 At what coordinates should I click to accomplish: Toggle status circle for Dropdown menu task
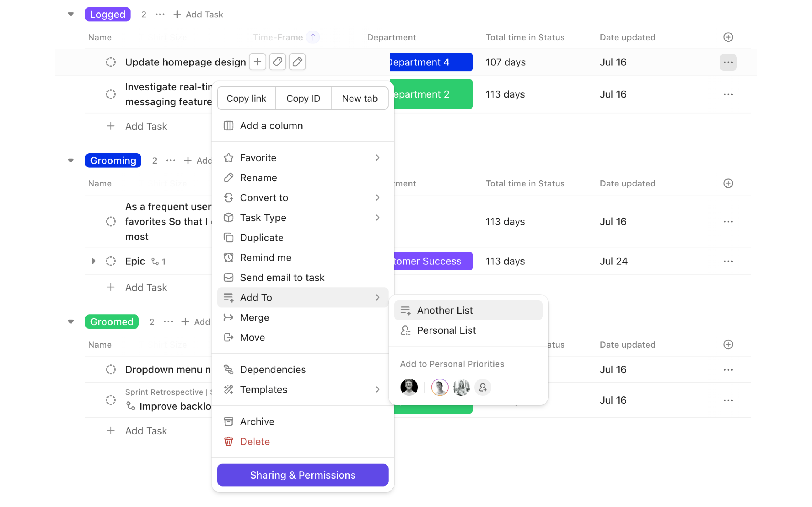(111, 369)
